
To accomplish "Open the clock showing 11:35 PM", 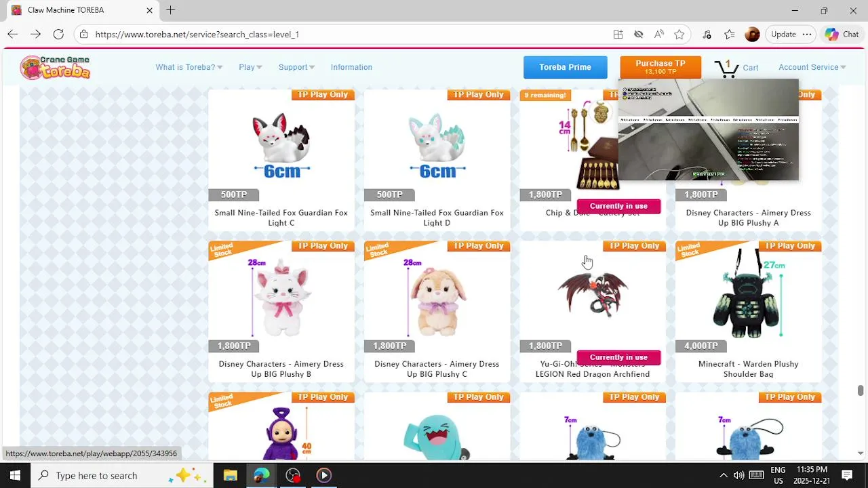I will point(812,475).
